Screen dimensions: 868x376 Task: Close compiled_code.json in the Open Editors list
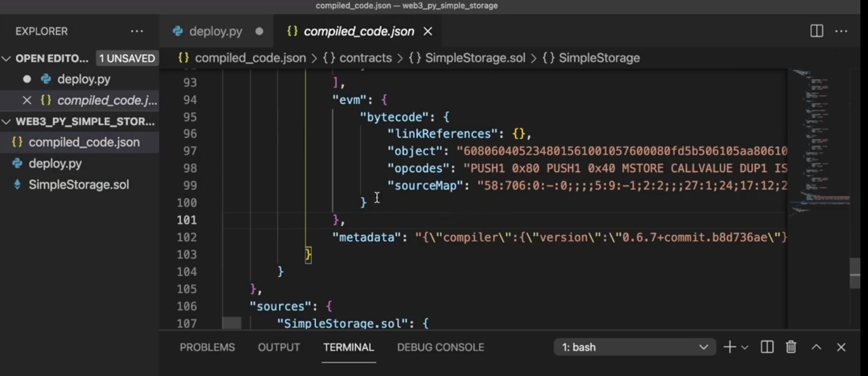click(x=27, y=100)
